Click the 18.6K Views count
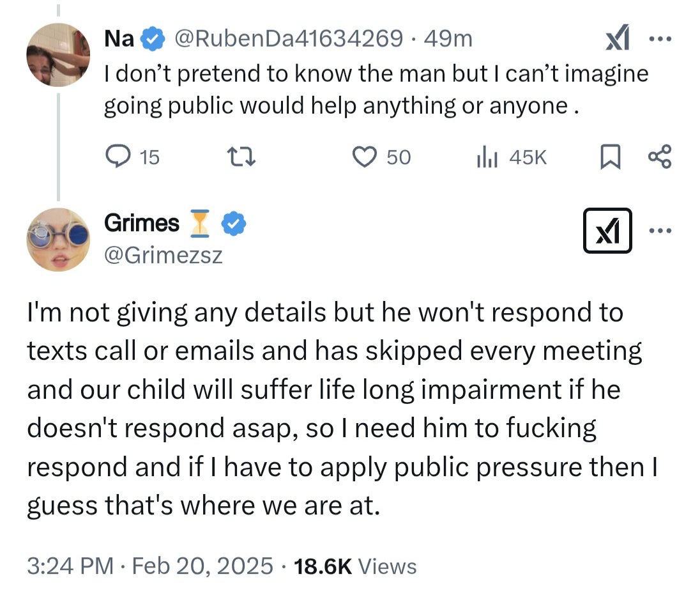Screen dimensions: 700x595 (354, 566)
